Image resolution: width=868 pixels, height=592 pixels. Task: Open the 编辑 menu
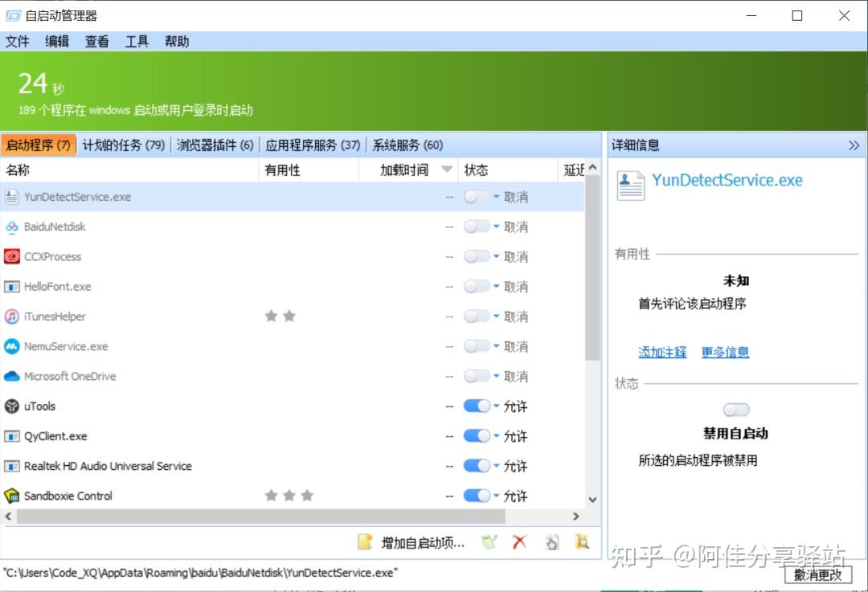tap(57, 42)
